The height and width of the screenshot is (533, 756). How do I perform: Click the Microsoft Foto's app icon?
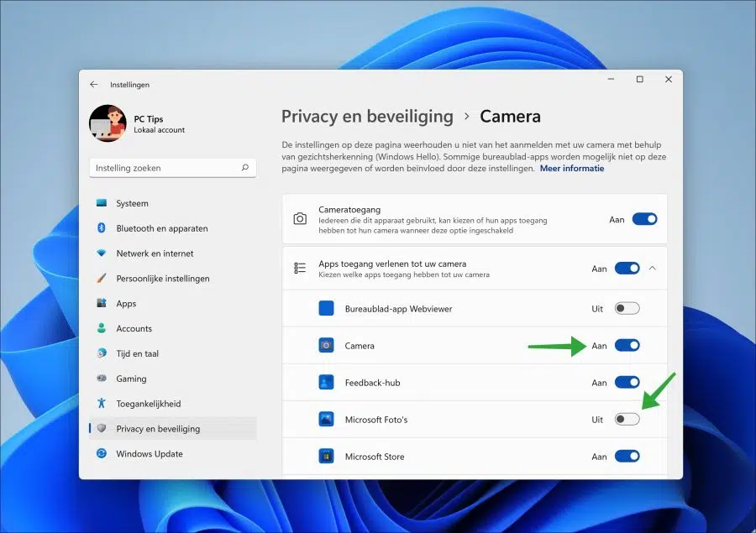click(327, 420)
